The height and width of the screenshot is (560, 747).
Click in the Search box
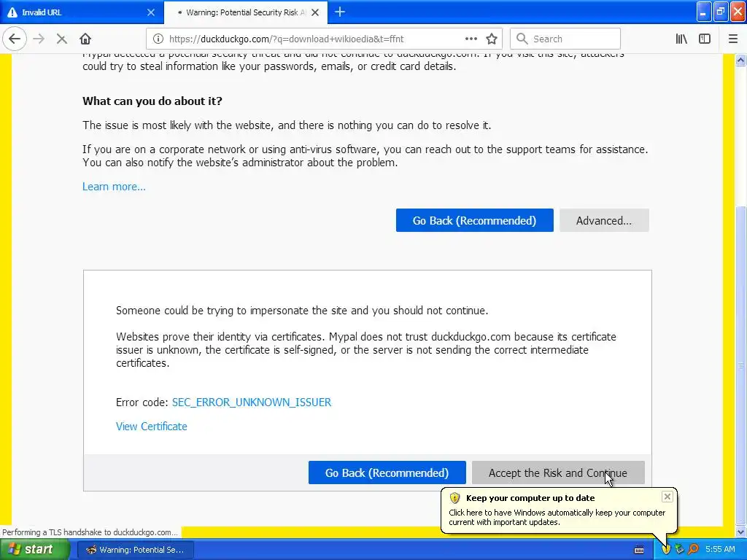tap(565, 39)
